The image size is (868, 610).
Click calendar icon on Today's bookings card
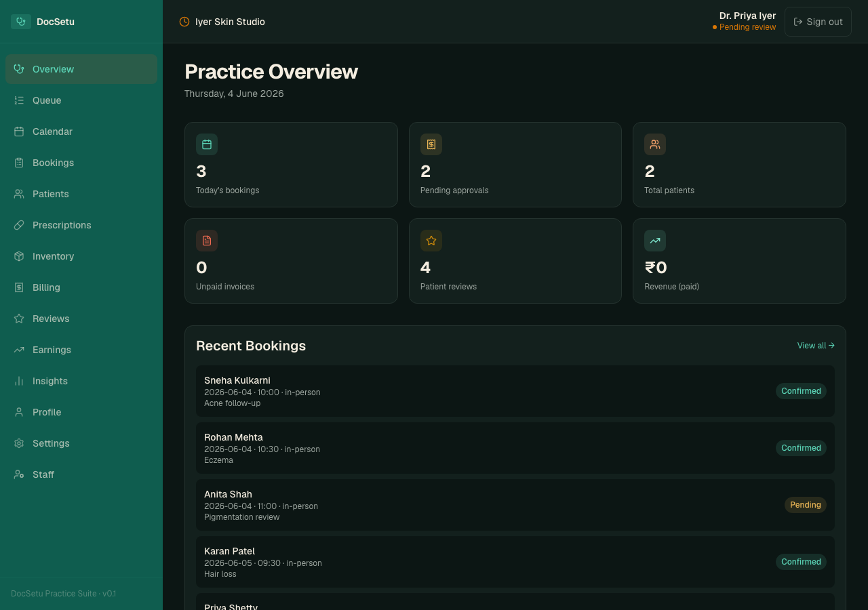(x=207, y=144)
